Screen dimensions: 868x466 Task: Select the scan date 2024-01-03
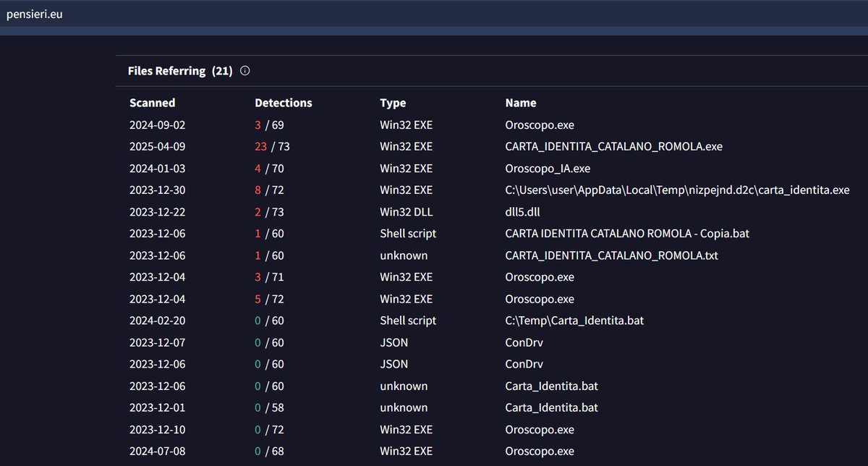click(157, 168)
